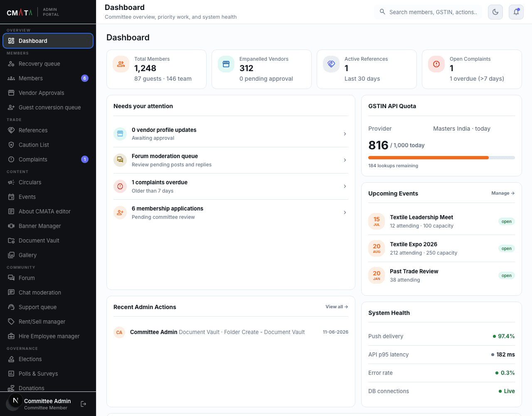The width and height of the screenshot is (532, 416).
Task: Expand the vendor profile updates row chevron
Action: [345, 134]
